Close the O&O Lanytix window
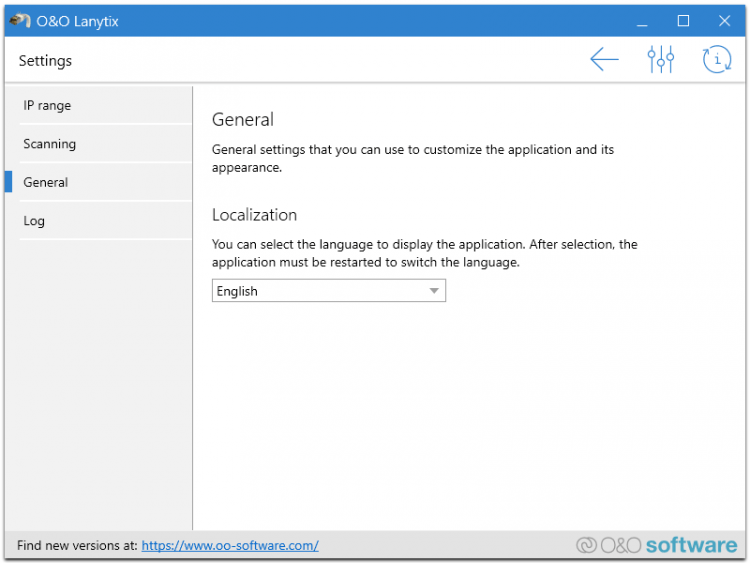Viewport: 750px width, 563px height. click(x=724, y=21)
